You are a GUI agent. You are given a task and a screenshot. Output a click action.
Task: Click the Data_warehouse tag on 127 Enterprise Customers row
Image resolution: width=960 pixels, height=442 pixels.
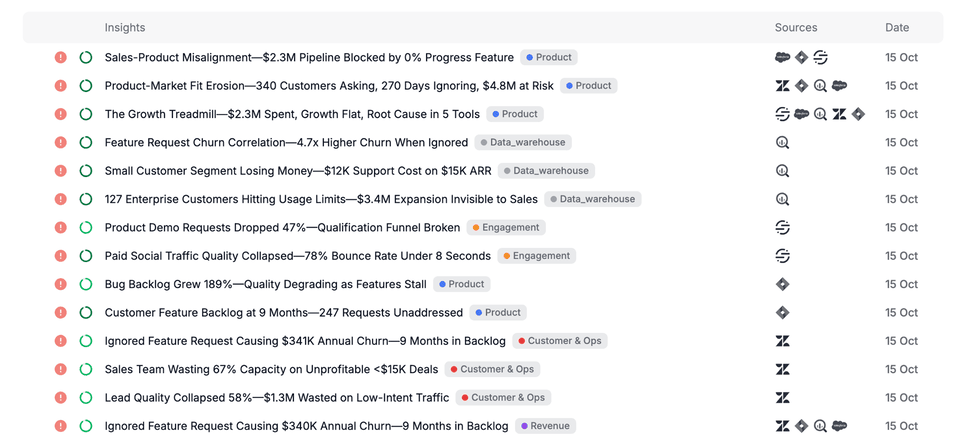(593, 199)
